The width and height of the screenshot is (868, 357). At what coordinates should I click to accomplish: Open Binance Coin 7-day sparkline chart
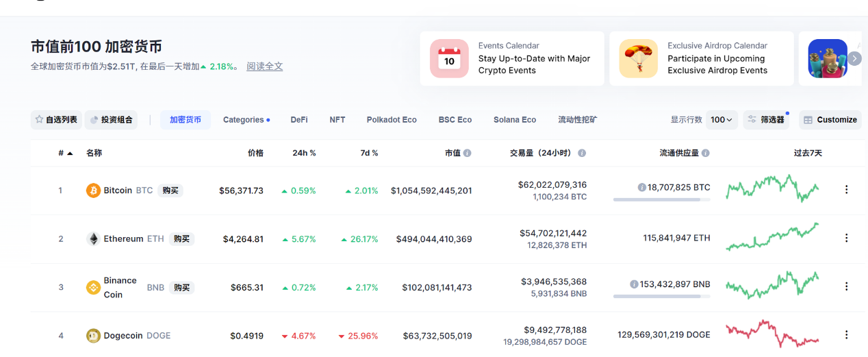[x=772, y=285]
